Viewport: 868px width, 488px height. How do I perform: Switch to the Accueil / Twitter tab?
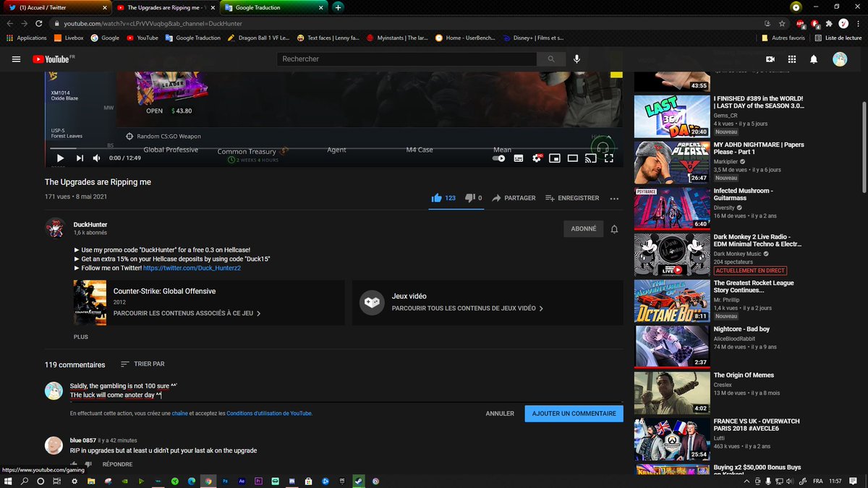pos(56,7)
